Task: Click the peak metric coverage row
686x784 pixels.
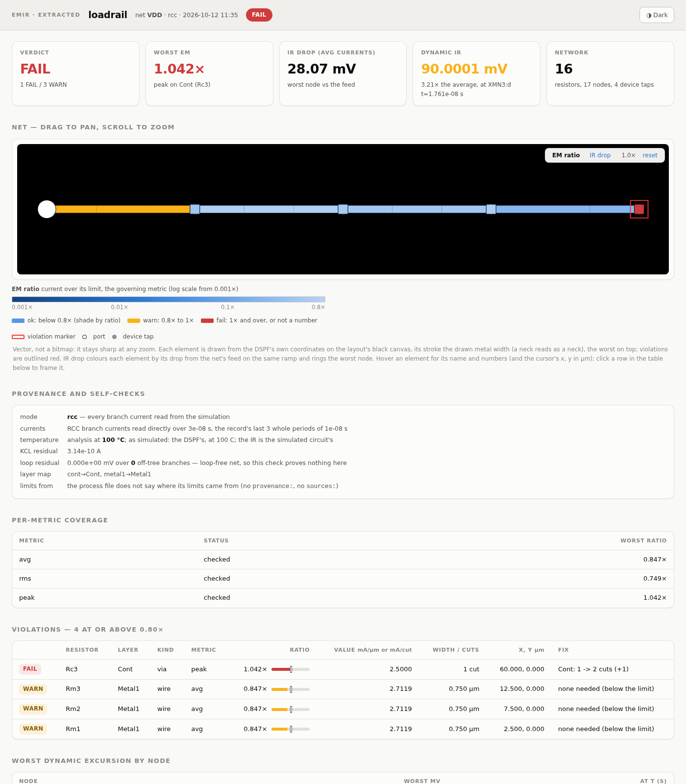Action: (343, 598)
